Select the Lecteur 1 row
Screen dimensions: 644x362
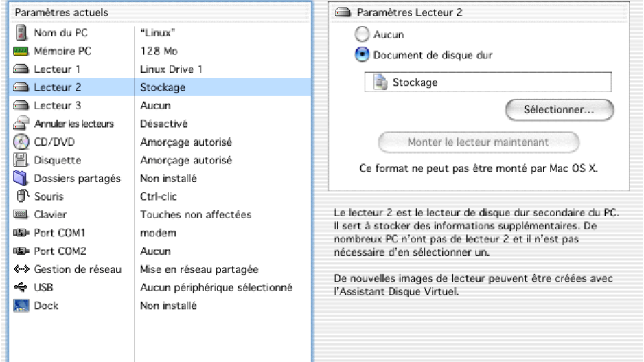coord(160,69)
